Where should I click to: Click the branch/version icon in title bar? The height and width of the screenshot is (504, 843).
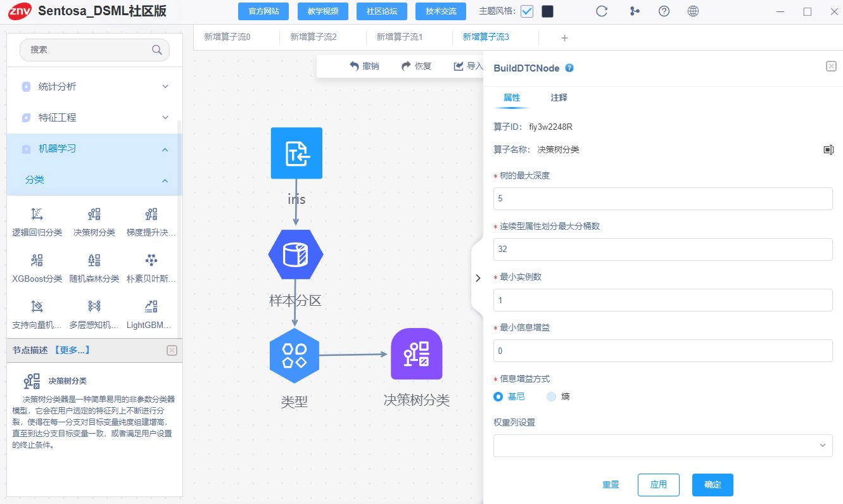(634, 11)
